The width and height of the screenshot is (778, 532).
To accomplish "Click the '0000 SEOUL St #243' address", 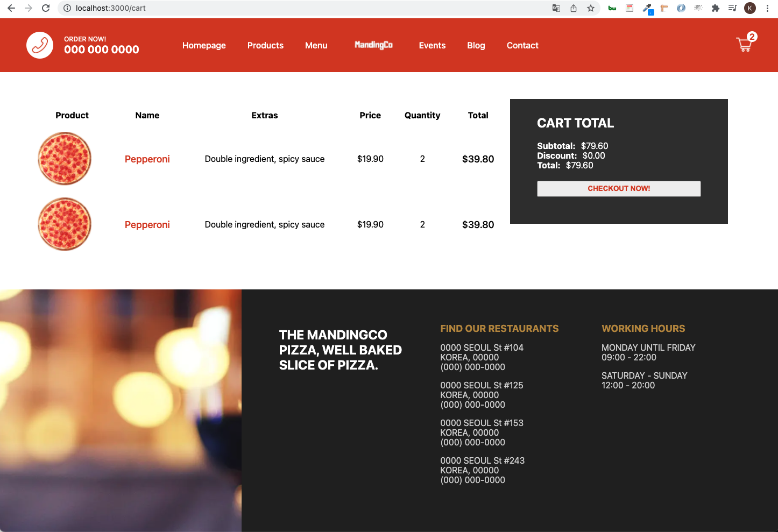I will [482, 460].
